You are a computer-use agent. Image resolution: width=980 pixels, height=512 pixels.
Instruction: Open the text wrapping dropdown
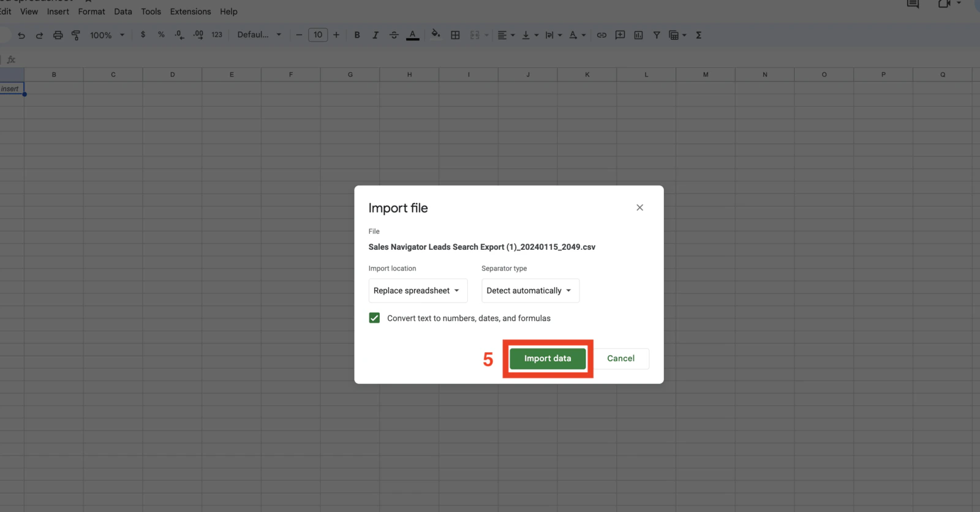(x=553, y=35)
